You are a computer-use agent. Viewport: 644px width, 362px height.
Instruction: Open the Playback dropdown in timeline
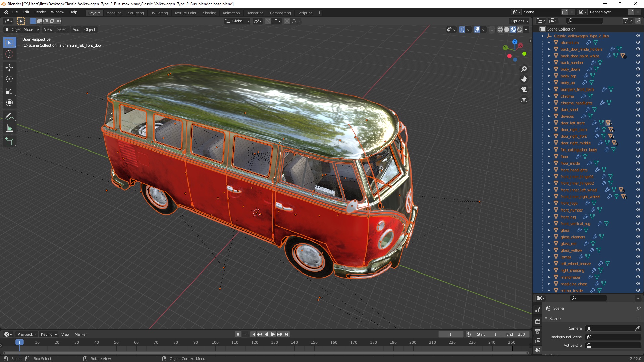point(27,334)
